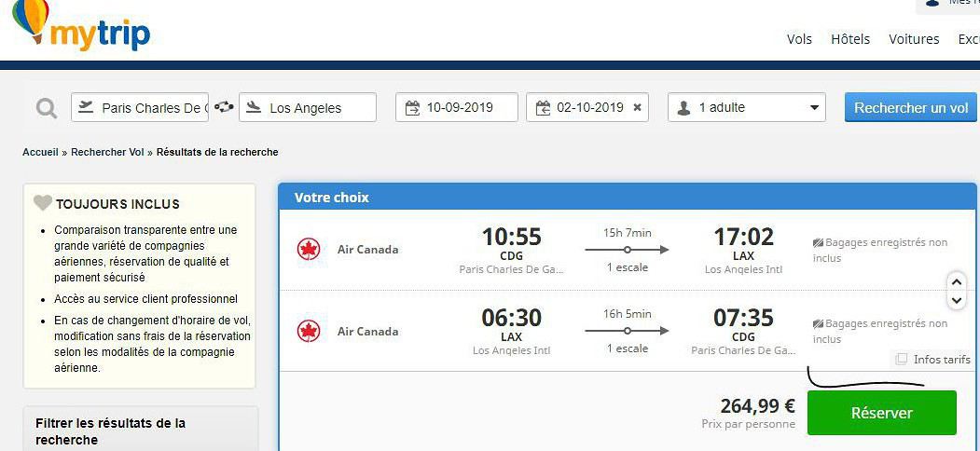The height and width of the screenshot is (451, 980).
Task: Open the Vols menu
Action: click(x=799, y=39)
